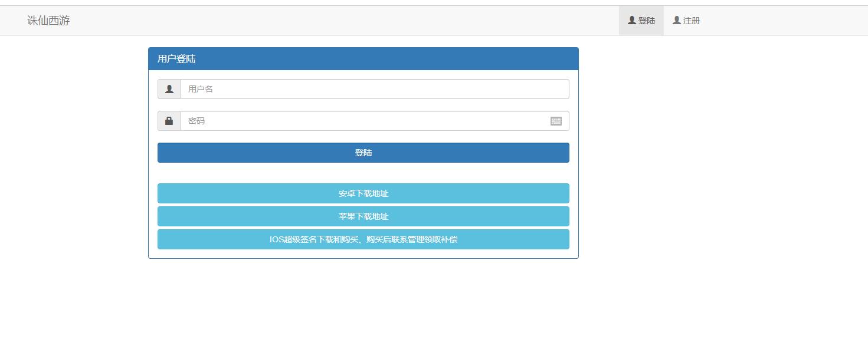
Task: Click the user icon before the 用户名 field
Action: [x=169, y=89]
